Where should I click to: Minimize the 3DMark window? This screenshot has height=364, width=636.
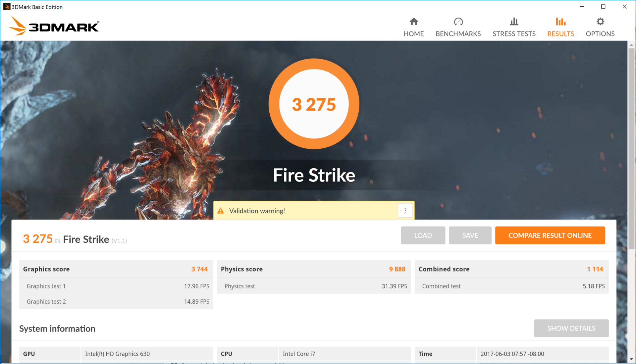click(582, 7)
